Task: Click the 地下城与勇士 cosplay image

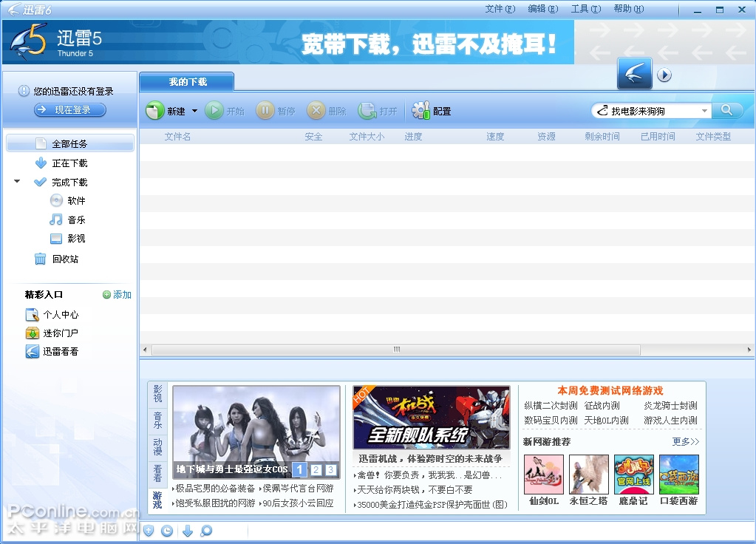Action: click(x=256, y=432)
